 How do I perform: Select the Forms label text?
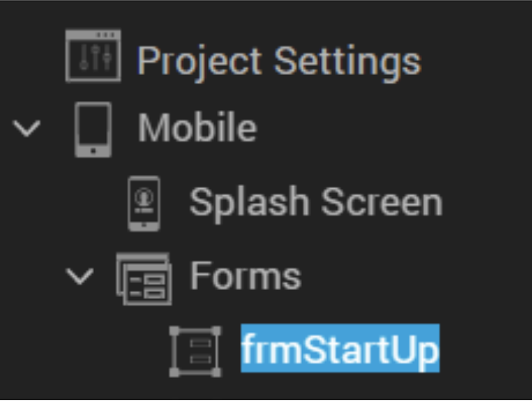pyautogui.click(x=245, y=276)
